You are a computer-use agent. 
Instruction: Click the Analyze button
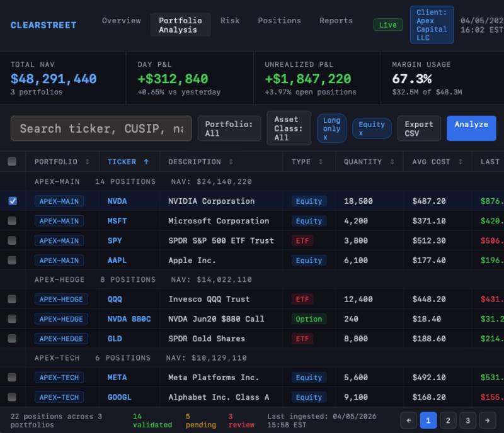471,128
